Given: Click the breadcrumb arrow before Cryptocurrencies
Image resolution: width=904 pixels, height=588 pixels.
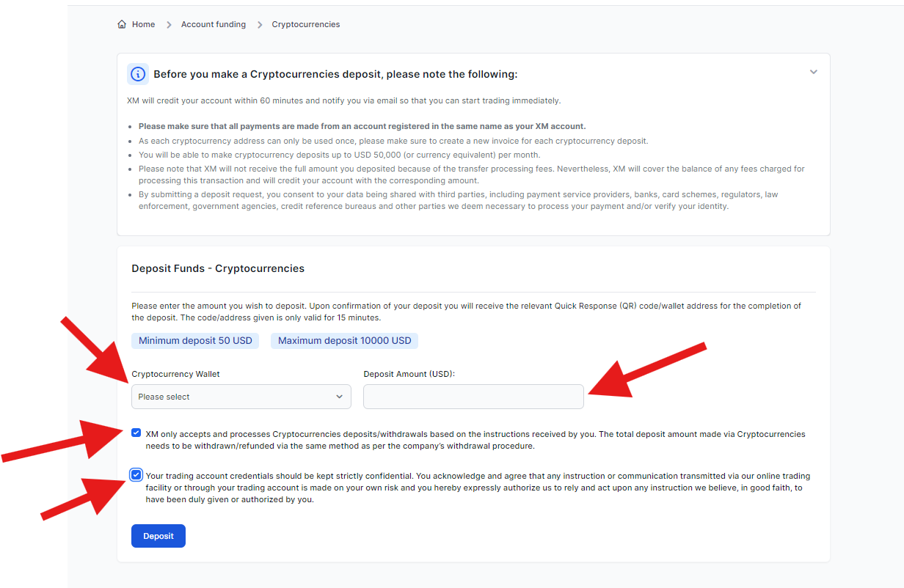Looking at the screenshot, I should 260,25.
